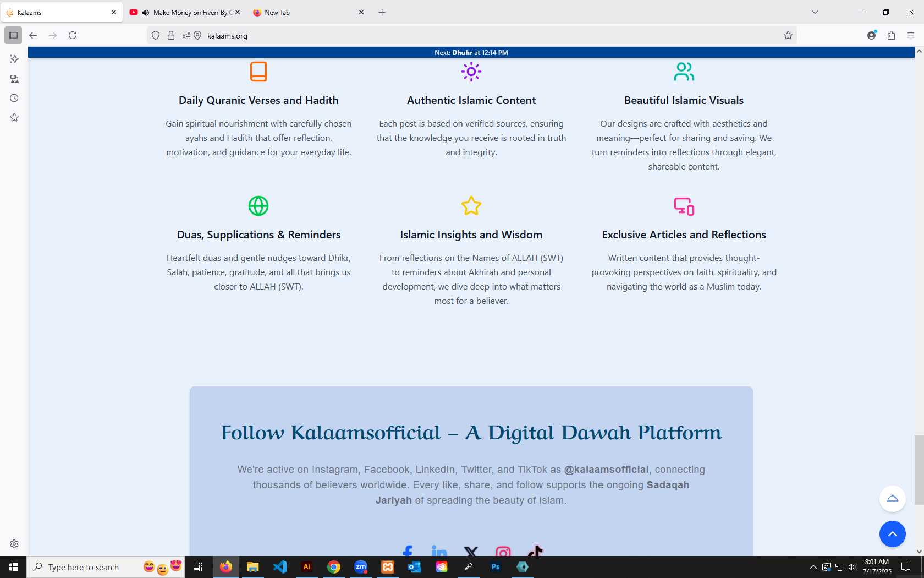This screenshot has height=578, width=924.
Task: Open Google Chrome from taskbar
Action: 334,567
